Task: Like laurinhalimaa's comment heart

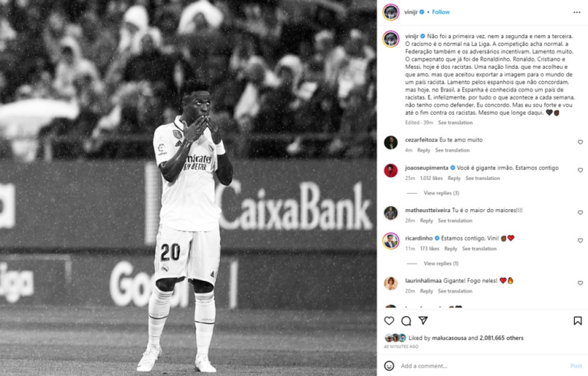Action: tap(580, 283)
